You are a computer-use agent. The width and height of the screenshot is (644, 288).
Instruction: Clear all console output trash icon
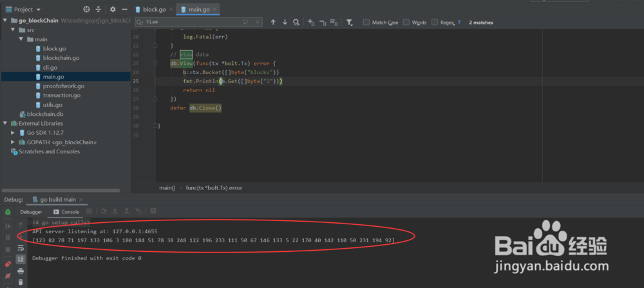click(21, 282)
